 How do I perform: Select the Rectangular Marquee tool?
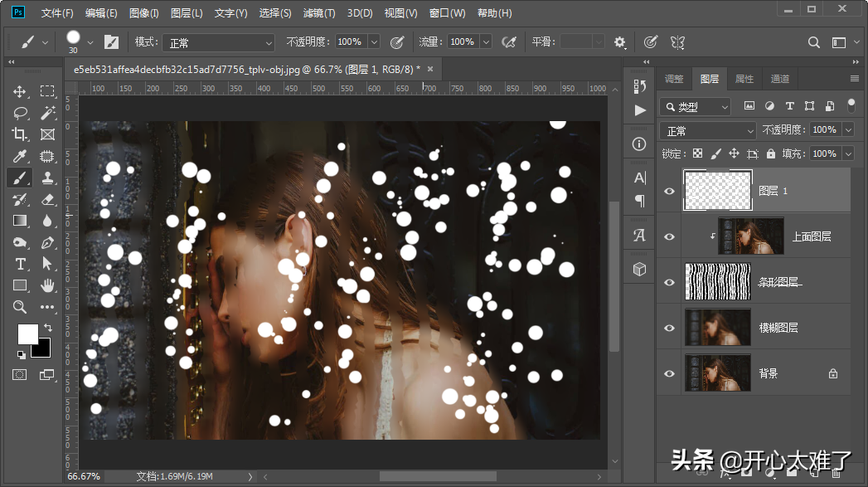pos(47,91)
